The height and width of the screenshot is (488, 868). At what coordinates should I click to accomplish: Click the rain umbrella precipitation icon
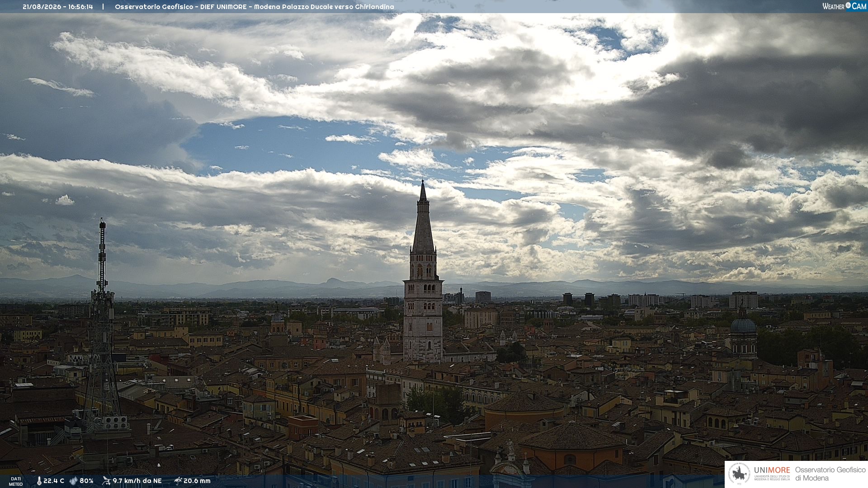click(x=178, y=481)
